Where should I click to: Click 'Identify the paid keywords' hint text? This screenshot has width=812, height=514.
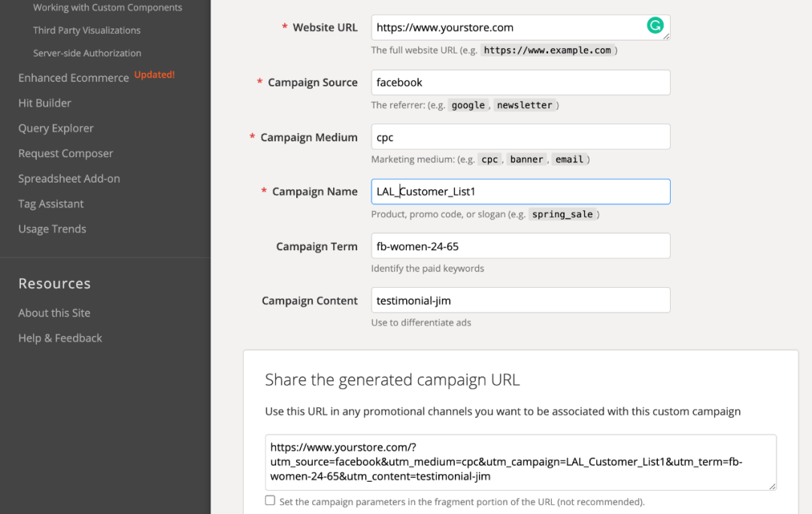(x=428, y=268)
